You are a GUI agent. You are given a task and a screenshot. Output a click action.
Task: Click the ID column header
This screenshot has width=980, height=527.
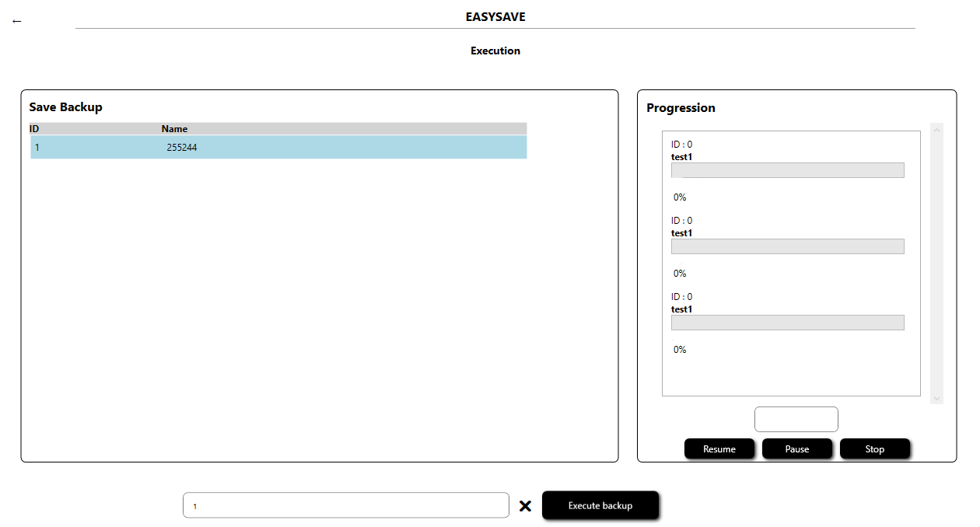click(34, 129)
